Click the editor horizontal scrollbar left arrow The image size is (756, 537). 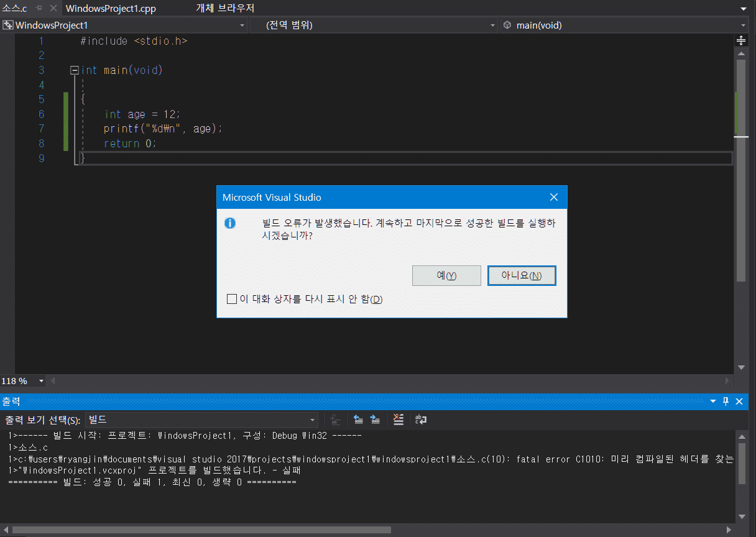[x=53, y=380]
